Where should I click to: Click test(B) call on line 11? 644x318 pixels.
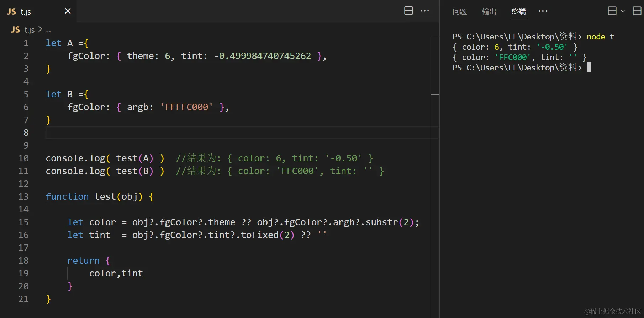click(134, 171)
